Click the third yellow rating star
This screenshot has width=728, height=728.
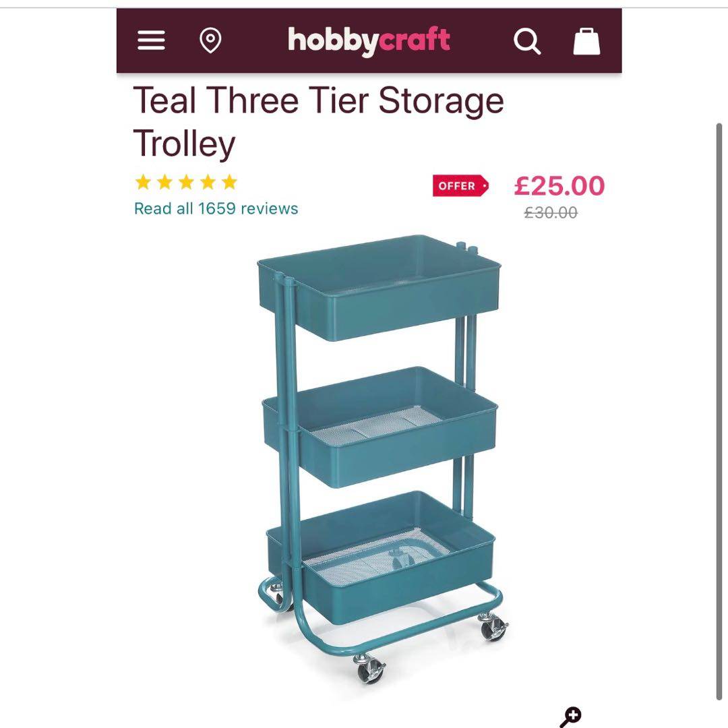[186, 182]
